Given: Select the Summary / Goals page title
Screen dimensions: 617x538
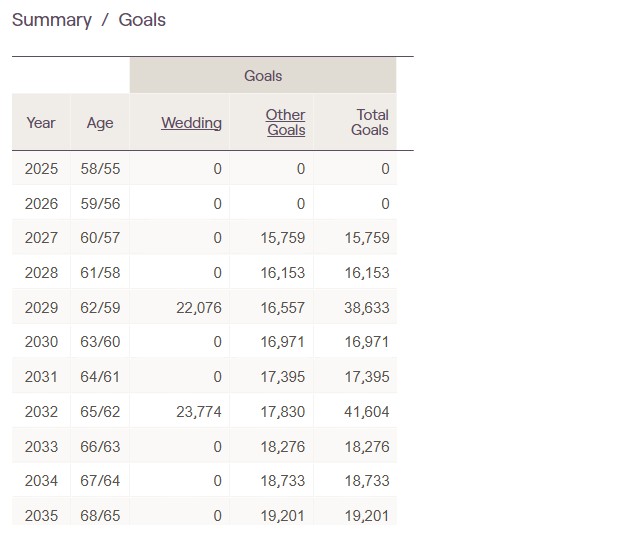Looking at the screenshot, I should click(x=89, y=20).
